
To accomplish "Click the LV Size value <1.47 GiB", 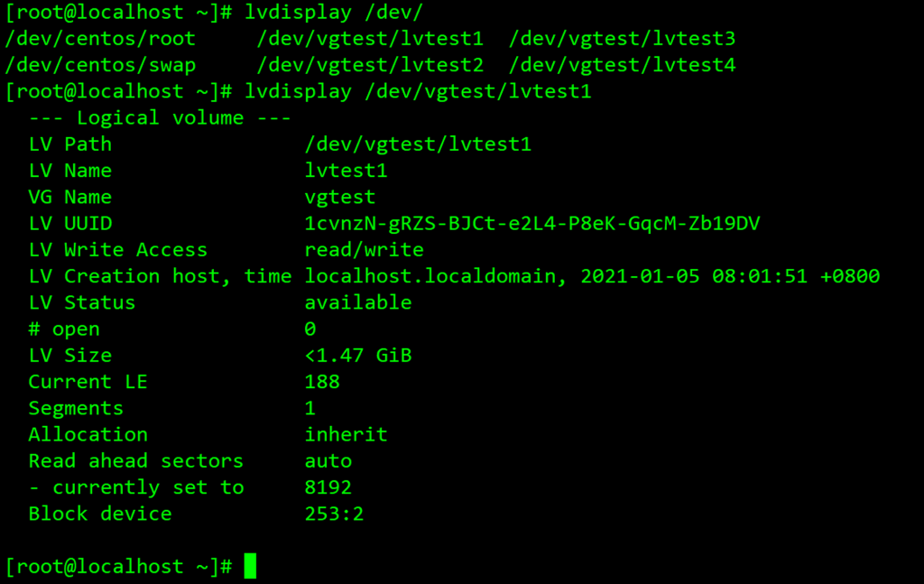I will pyautogui.click(x=358, y=356).
